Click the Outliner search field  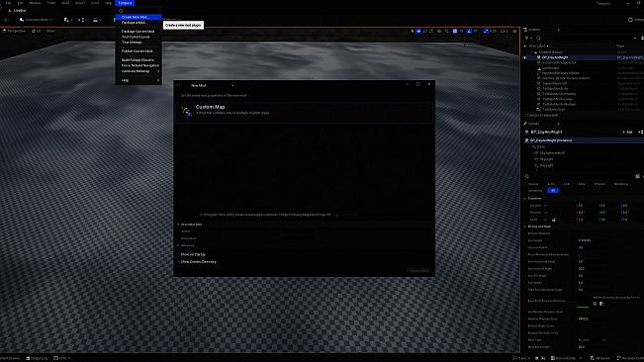click(x=584, y=38)
